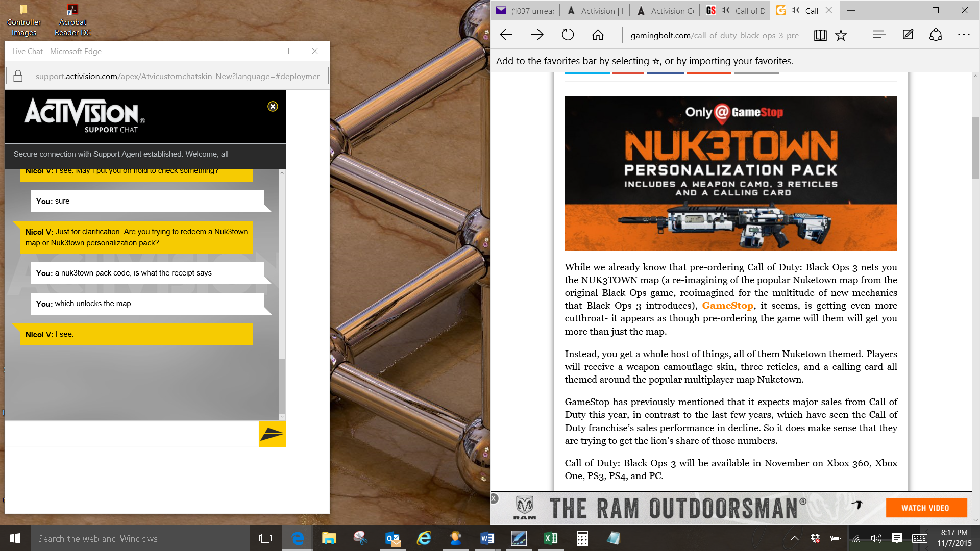Click the Live Chat support.activision.com address bar
This screenshot has width=980, height=551.
pos(177,76)
